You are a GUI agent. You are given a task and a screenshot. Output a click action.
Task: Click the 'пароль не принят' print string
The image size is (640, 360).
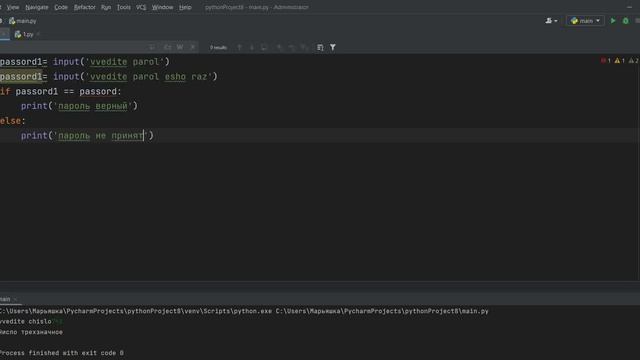click(x=101, y=136)
